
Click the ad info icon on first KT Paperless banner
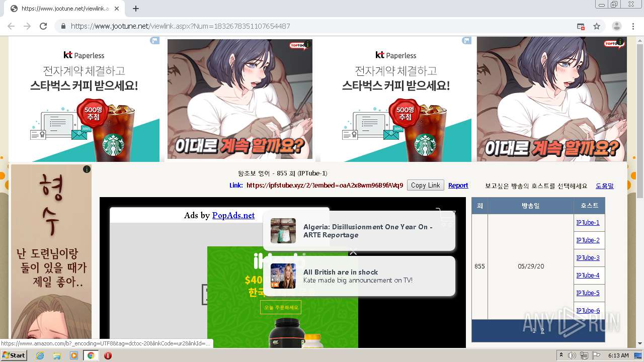click(154, 41)
